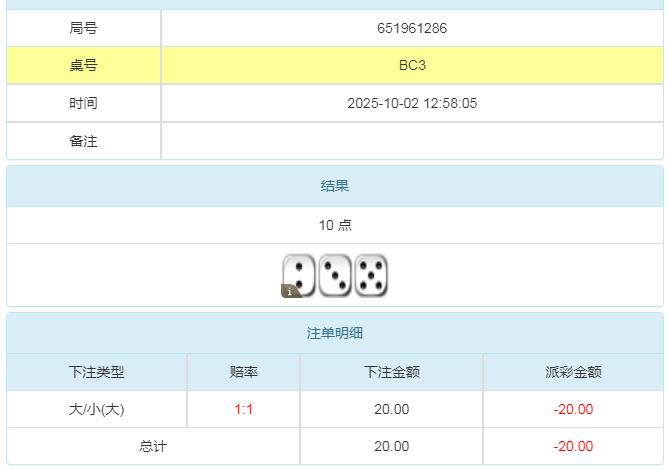The height and width of the screenshot is (470, 668).
Task: Click the 注单明细 section header
Action: click(x=335, y=334)
